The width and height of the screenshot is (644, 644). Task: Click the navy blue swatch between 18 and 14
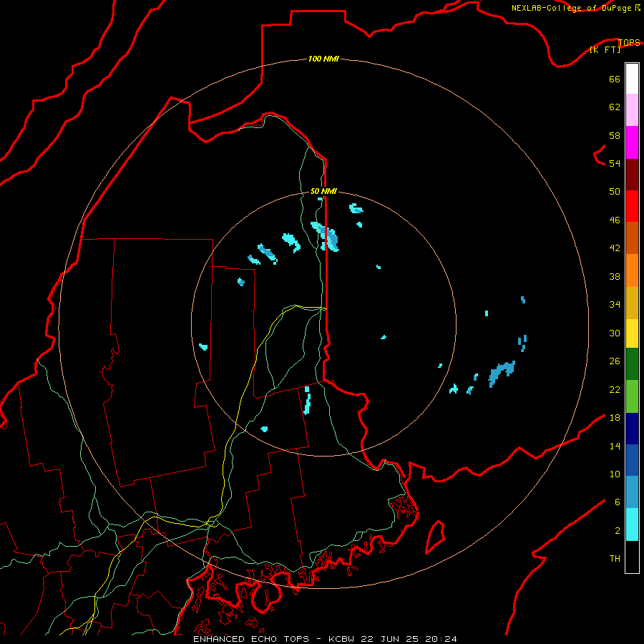pyautogui.click(x=632, y=429)
